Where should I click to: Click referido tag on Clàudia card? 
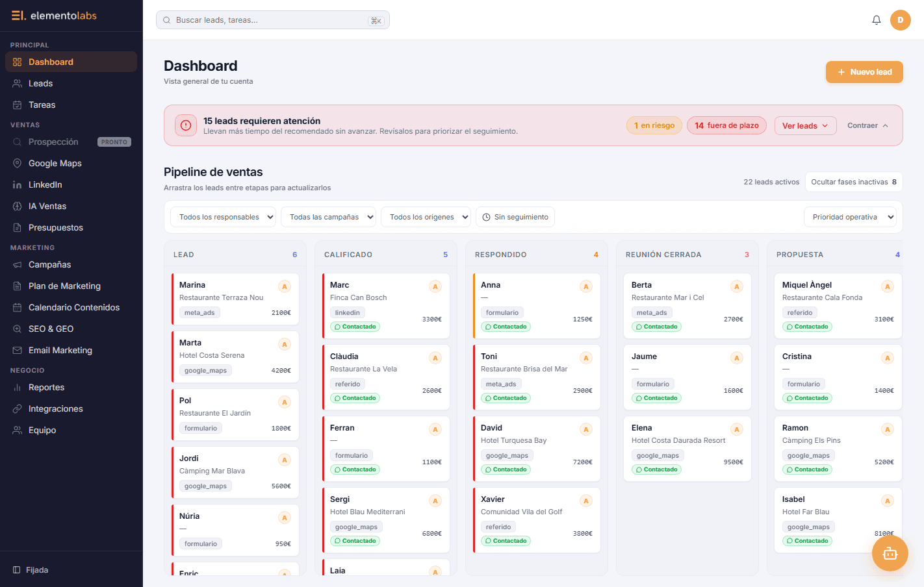tap(348, 384)
